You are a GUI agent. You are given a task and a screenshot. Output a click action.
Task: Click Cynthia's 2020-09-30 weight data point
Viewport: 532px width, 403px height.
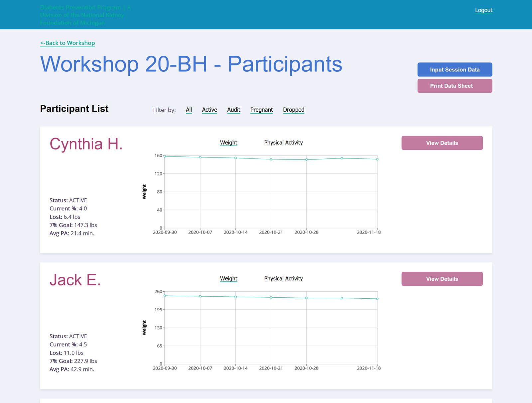point(165,156)
